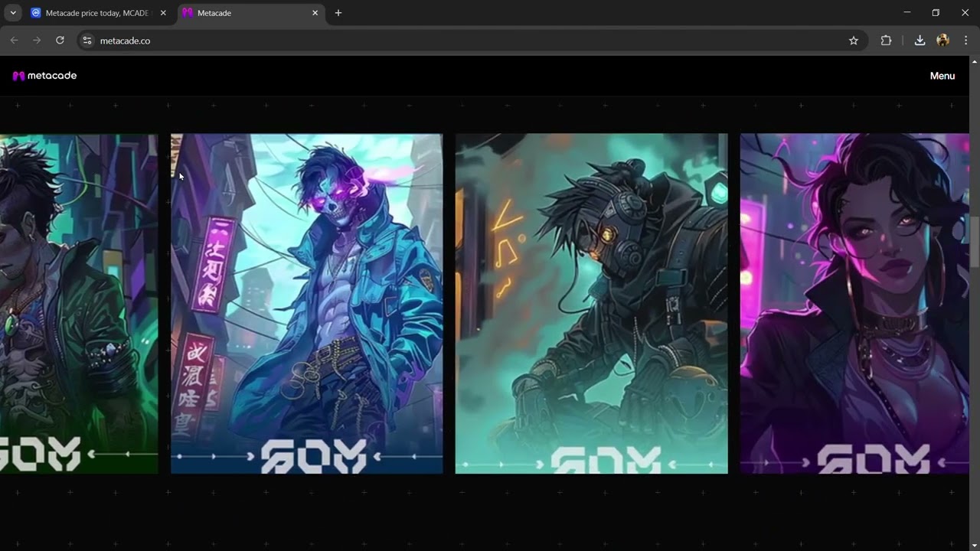Show browser downloads
Screen dimensions: 980x551
(920, 41)
